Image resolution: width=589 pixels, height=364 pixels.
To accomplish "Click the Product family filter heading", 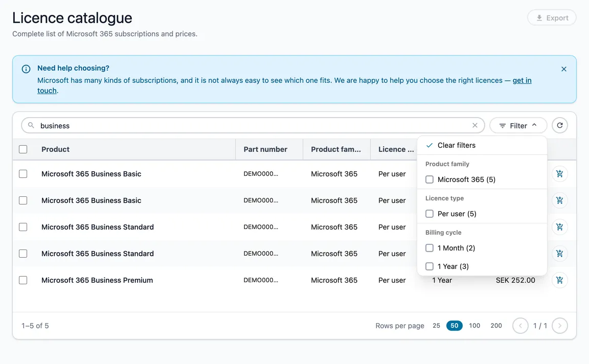I will 447,164.
